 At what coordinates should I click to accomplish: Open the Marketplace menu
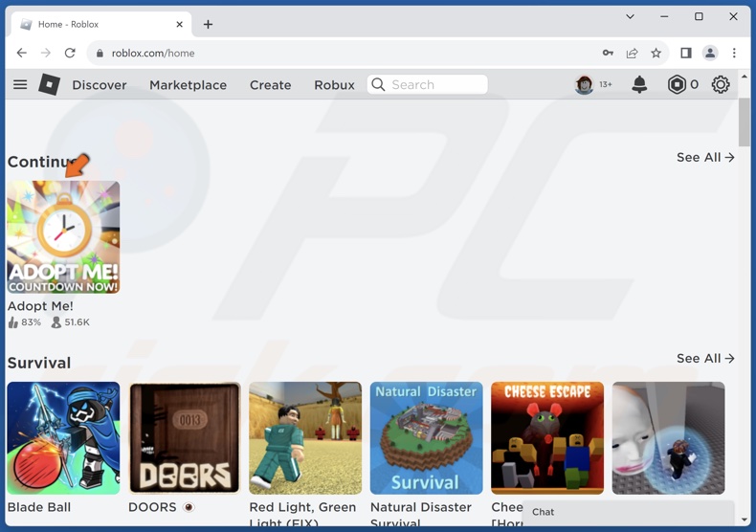(188, 85)
